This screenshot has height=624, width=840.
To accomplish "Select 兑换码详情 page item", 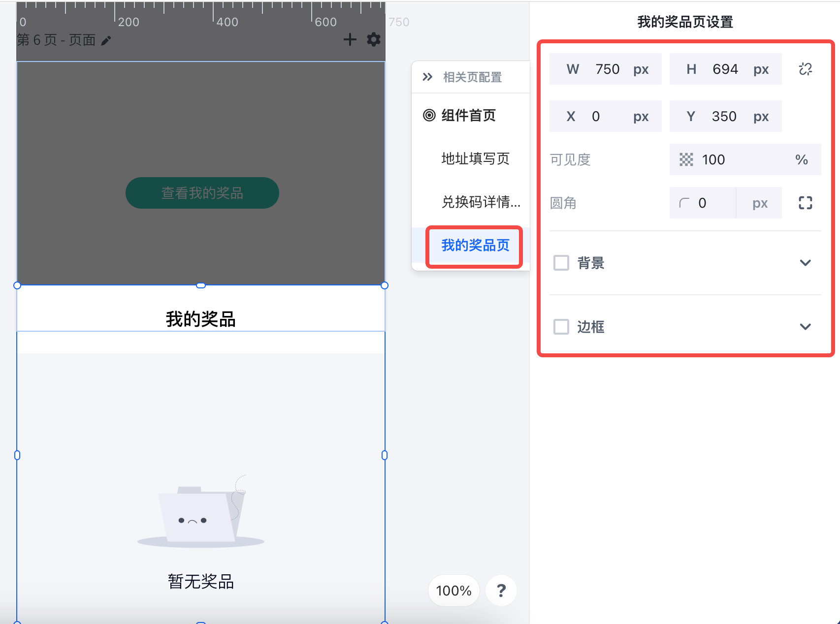I will (481, 202).
